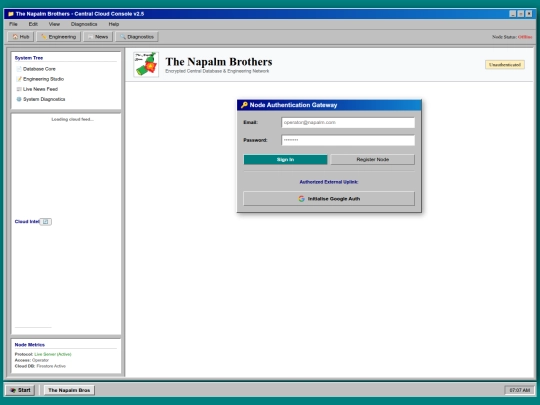
Task: Click the Sign In button
Action: click(x=285, y=159)
